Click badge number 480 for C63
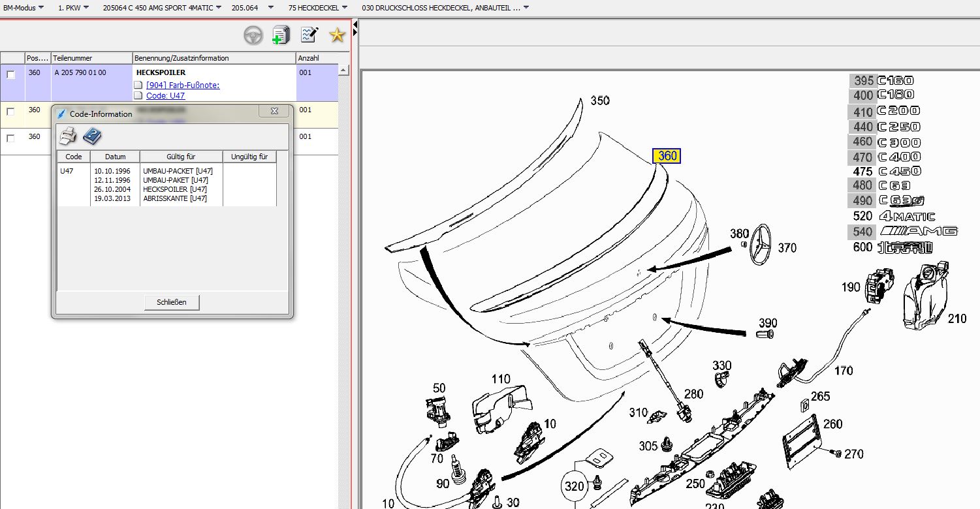This screenshot has width=980, height=509. (862, 186)
